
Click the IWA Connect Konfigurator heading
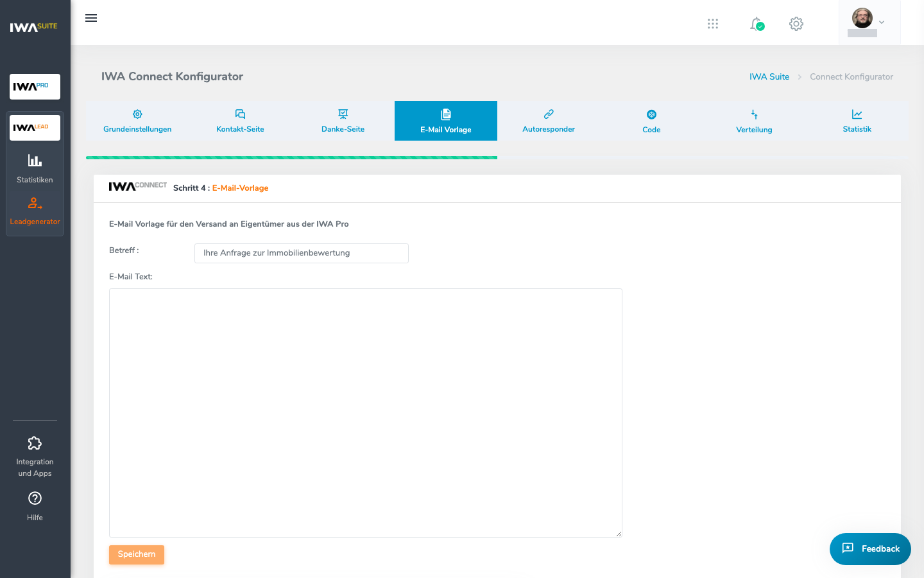(172, 76)
